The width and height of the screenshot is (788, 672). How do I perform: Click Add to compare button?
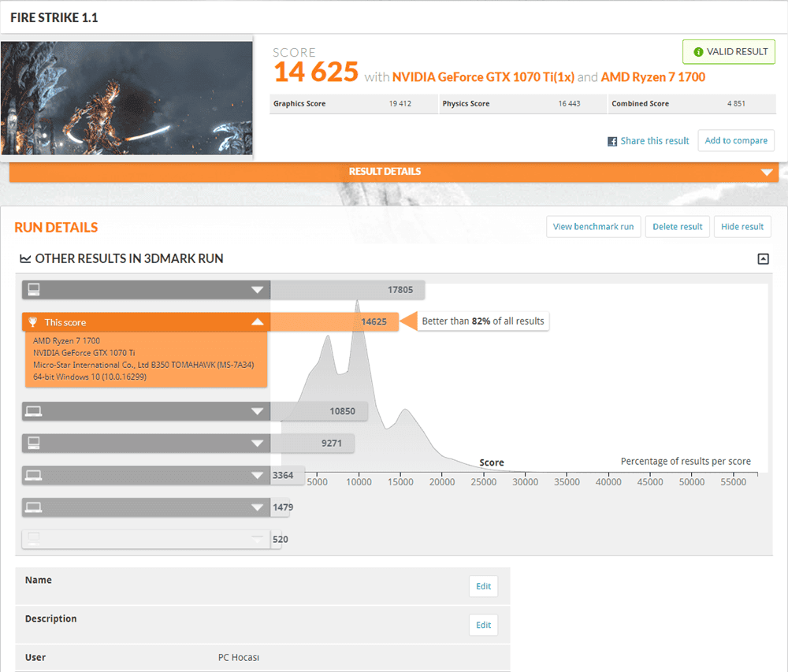click(x=736, y=141)
